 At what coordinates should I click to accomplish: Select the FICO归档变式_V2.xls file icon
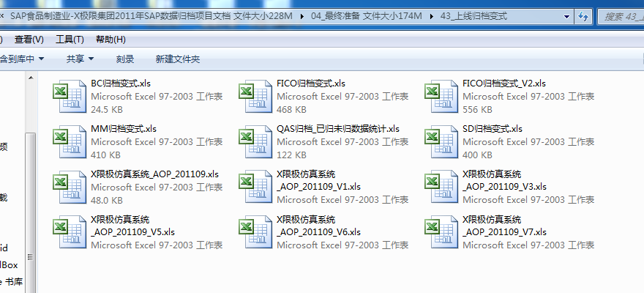441,96
